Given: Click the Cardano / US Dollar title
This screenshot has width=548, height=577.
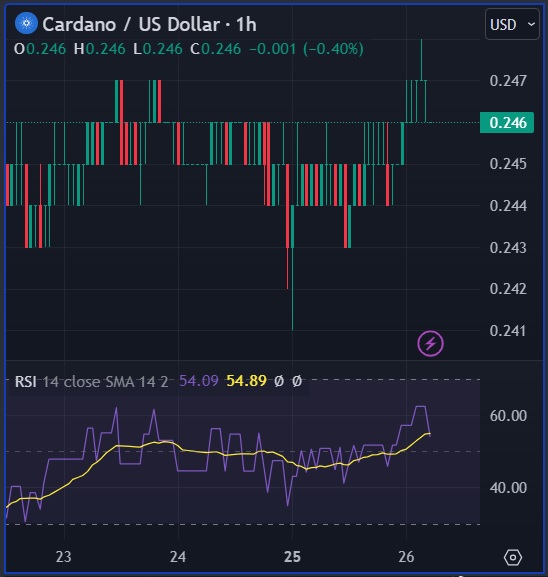Looking at the screenshot, I should coord(131,25).
